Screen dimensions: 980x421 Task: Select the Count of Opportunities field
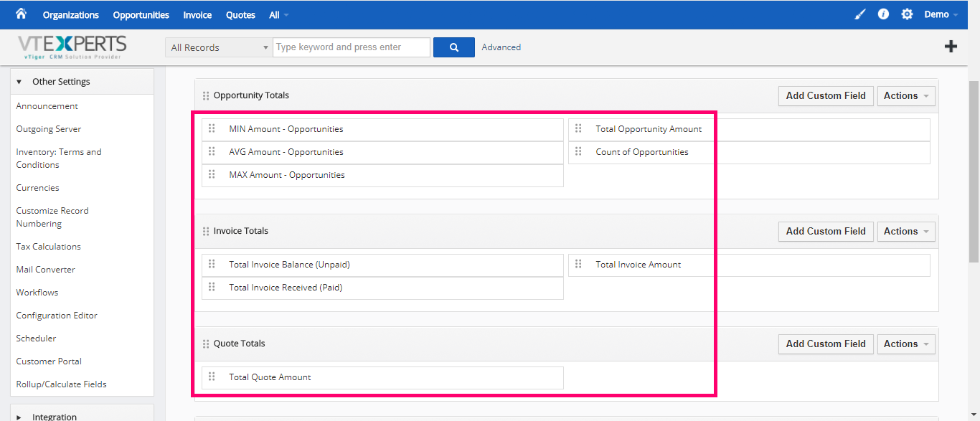tap(750, 152)
